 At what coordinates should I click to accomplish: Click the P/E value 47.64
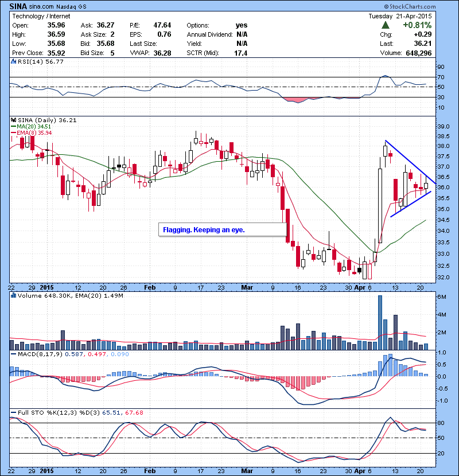[162, 25]
